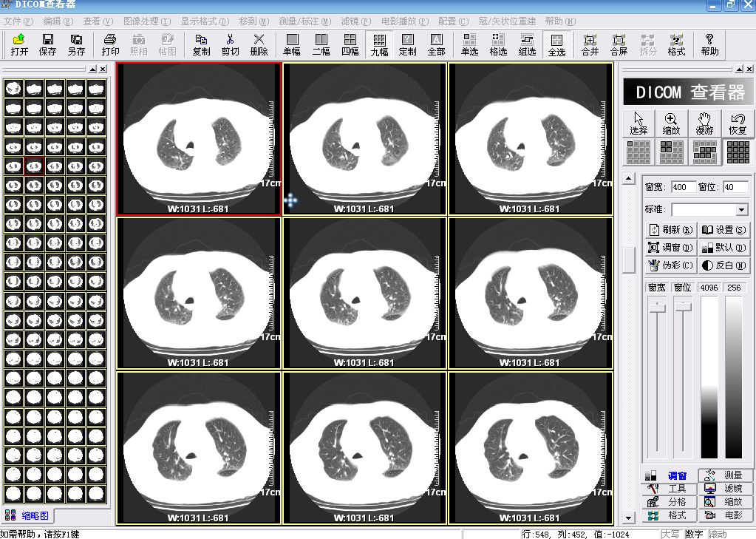Click the 恢复 (Restore) tool icon
Image resolution: width=756 pixels, height=539 pixels.
click(x=737, y=123)
